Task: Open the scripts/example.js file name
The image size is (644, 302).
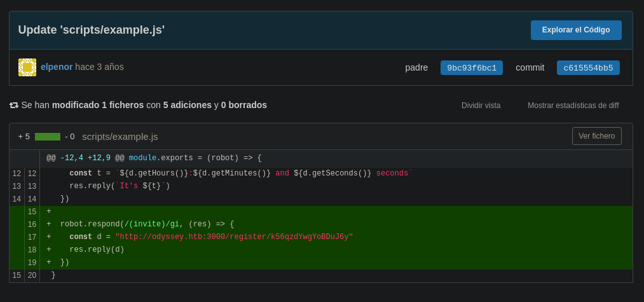Action: point(120,137)
